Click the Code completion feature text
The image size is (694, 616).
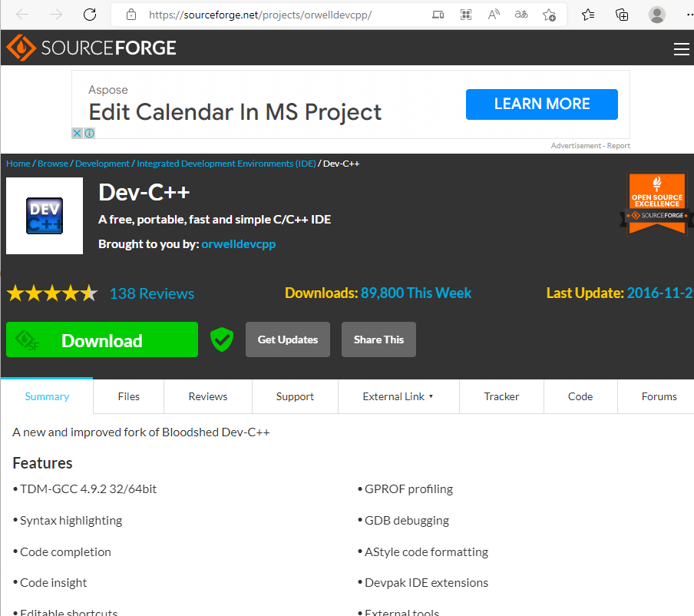coord(65,551)
